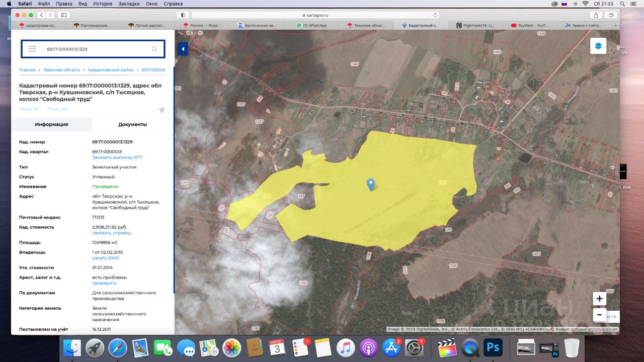Switch to the Документы tab
The image size is (644, 362).
click(132, 124)
